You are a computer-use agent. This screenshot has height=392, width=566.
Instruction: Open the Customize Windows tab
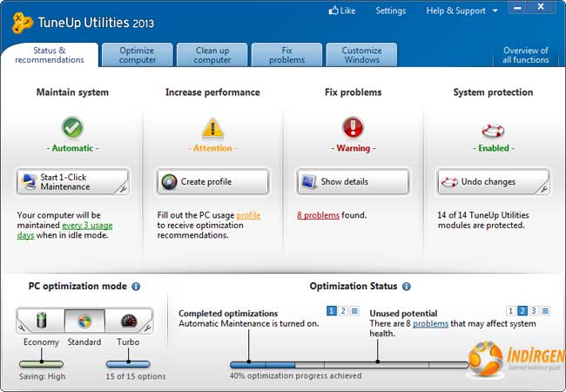(361, 55)
